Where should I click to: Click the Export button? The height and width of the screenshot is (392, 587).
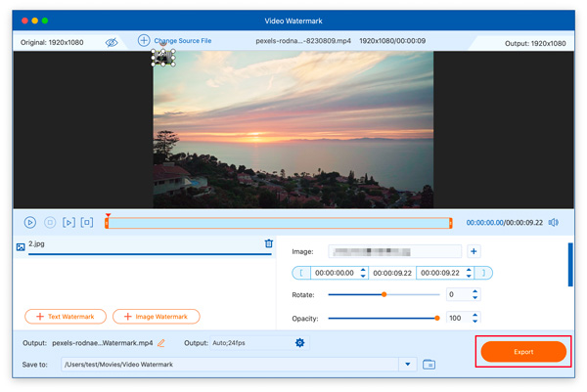pos(523,352)
